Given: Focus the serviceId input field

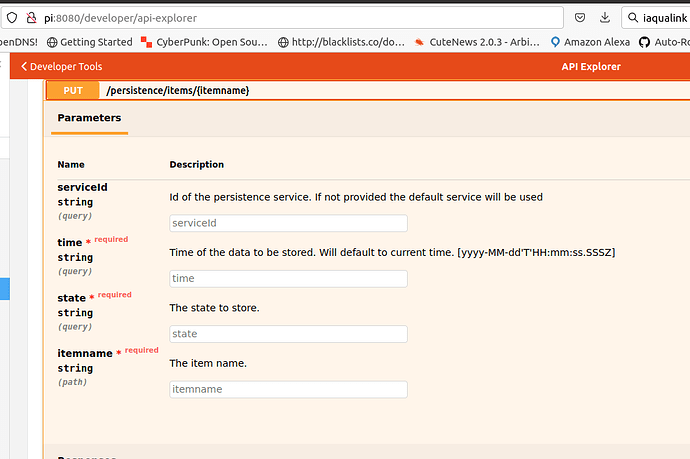Looking at the screenshot, I should (288, 223).
